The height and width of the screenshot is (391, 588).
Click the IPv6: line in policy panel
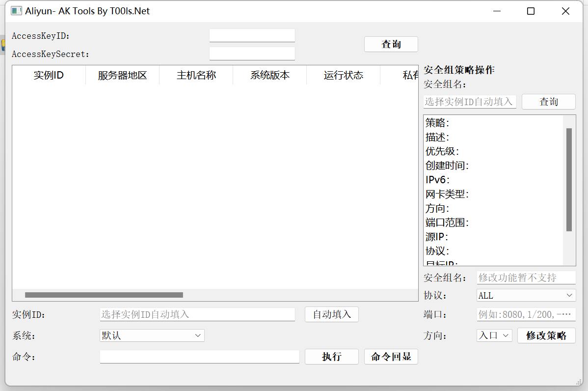437,180
